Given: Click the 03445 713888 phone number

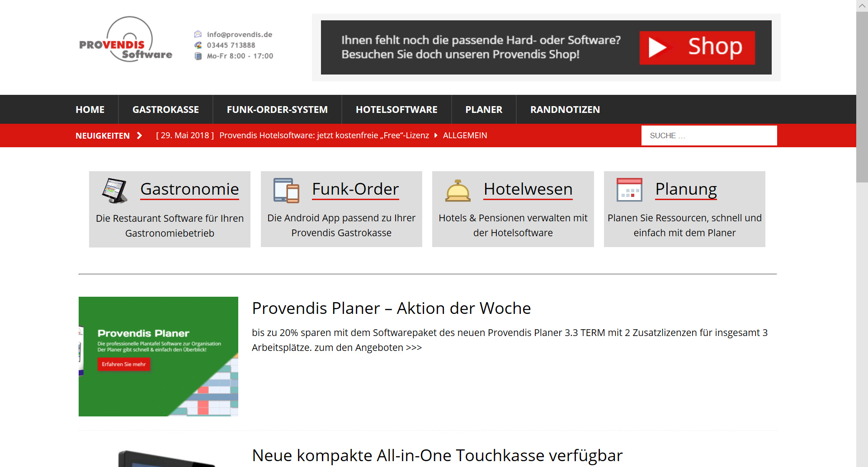Looking at the screenshot, I should (231, 45).
